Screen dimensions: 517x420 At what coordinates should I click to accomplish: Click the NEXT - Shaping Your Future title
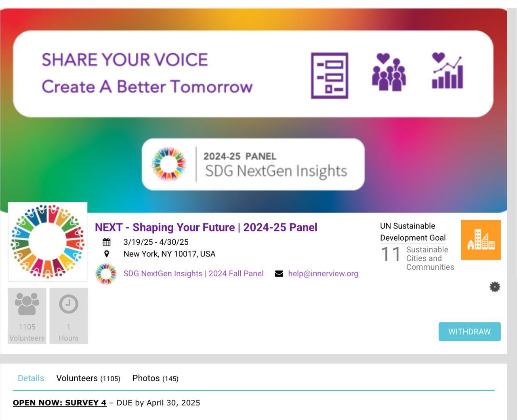[x=206, y=227]
